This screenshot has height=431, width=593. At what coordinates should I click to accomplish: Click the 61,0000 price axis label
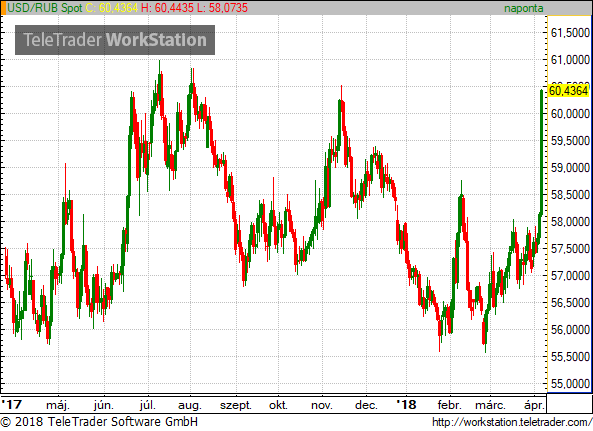pyautogui.click(x=570, y=60)
